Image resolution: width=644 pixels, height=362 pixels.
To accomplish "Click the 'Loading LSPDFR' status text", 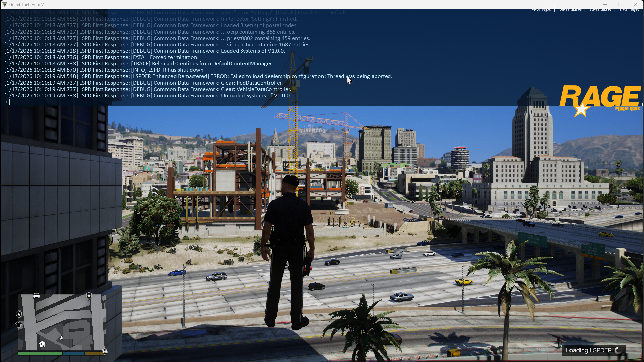I will point(589,350).
